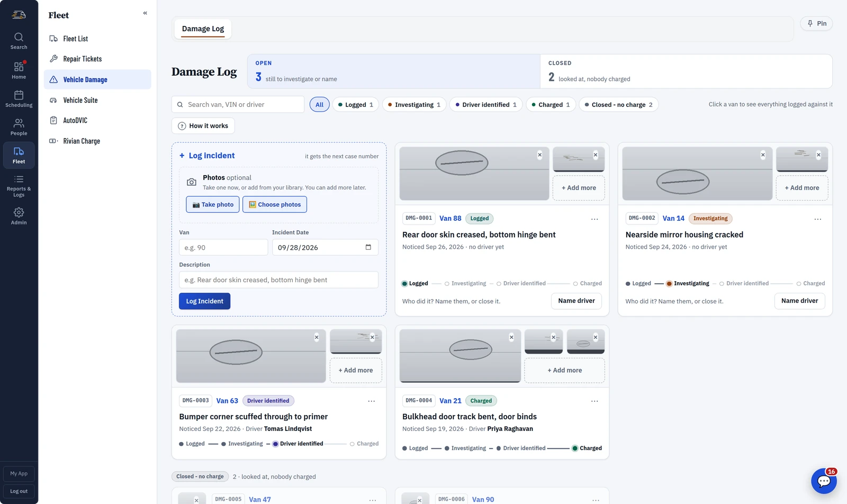Select the Damage Log tab

pyautogui.click(x=203, y=29)
